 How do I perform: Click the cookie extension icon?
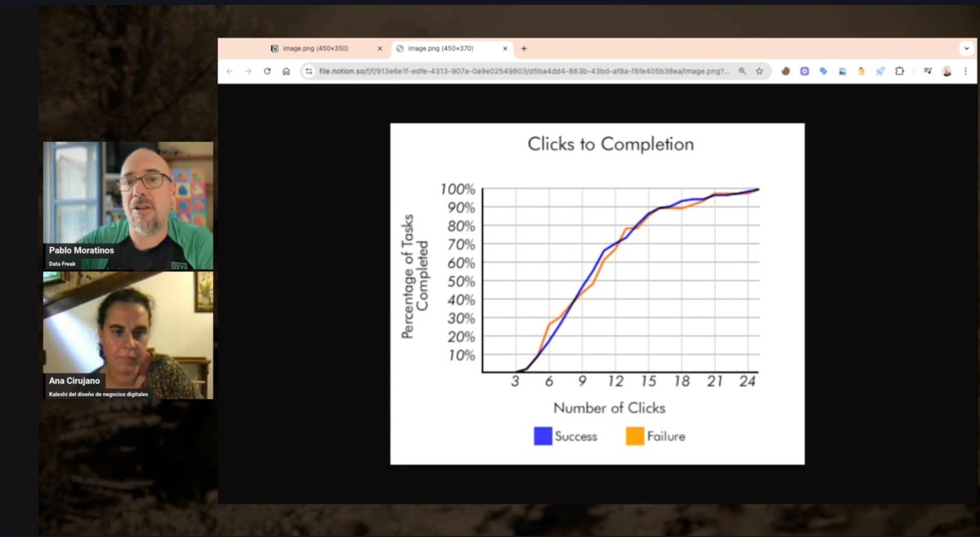tap(785, 71)
